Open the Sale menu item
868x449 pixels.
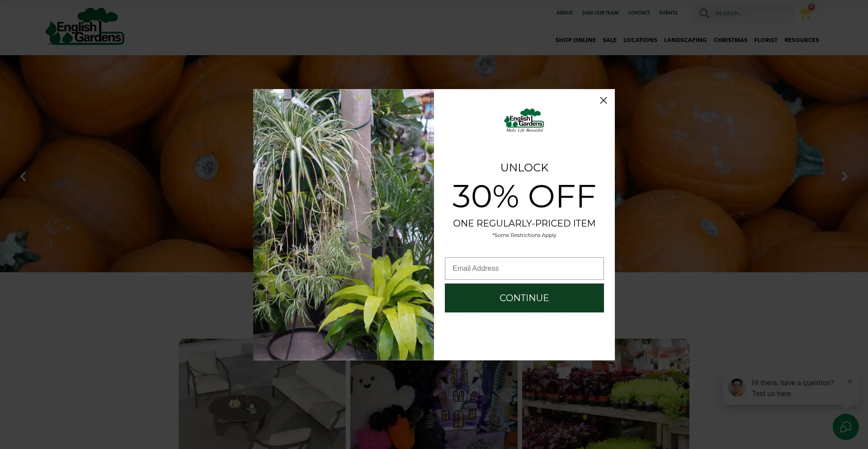click(609, 40)
